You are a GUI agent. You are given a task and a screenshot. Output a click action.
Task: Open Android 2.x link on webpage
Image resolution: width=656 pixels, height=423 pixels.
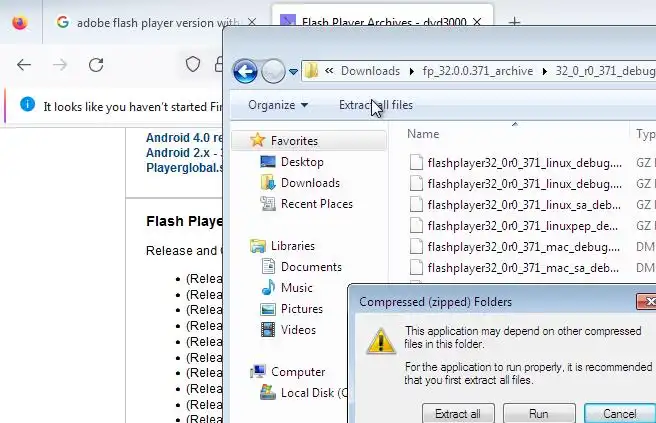click(x=184, y=153)
